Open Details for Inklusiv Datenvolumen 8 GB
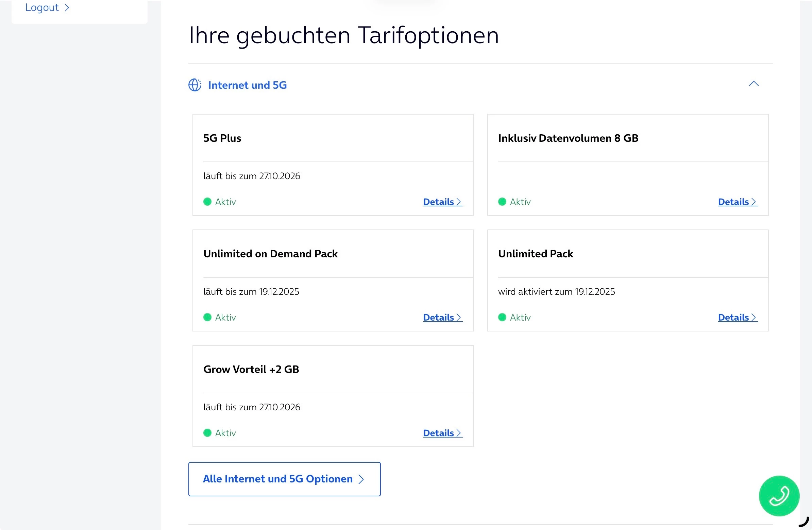Screen dimensions: 812x530 [x=737, y=202]
